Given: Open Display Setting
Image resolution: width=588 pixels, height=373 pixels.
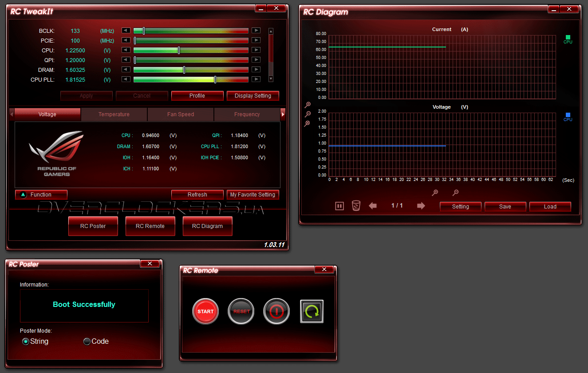Looking at the screenshot, I should pyautogui.click(x=253, y=96).
